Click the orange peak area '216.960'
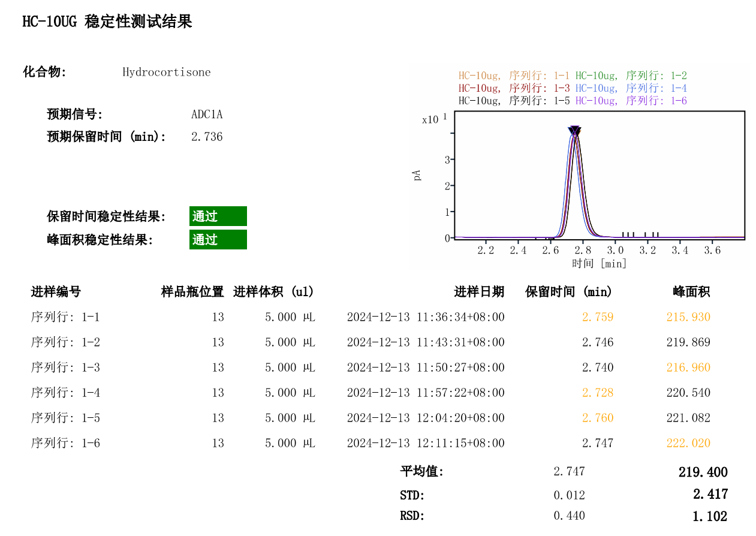Screen dimensions: 756x536 coord(688,368)
